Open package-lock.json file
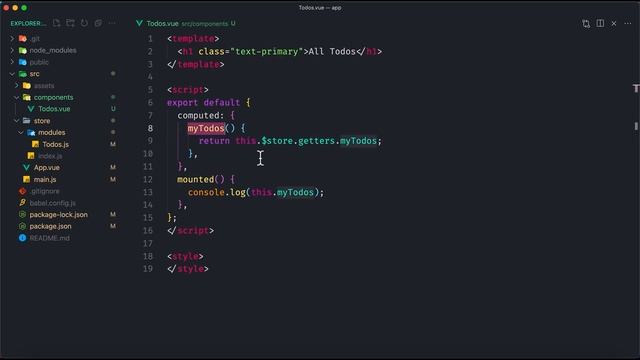 pos(58,215)
